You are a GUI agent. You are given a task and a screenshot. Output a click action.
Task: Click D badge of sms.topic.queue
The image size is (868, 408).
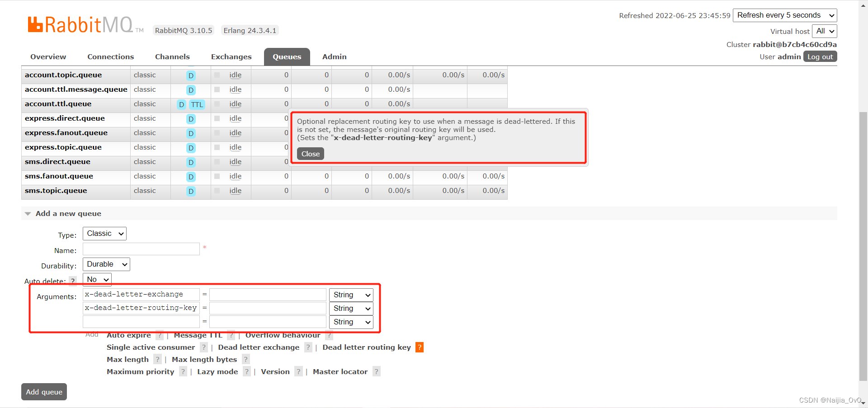(x=191, y=191)
